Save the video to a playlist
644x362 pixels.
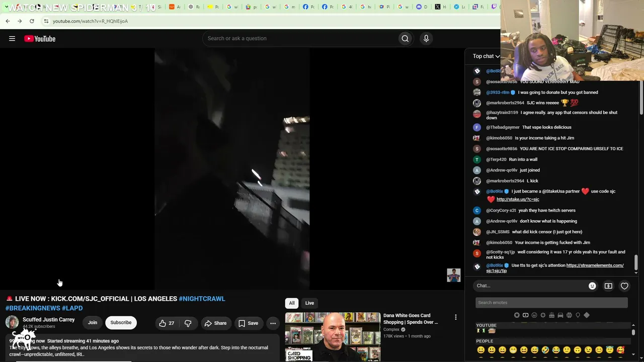248,323
